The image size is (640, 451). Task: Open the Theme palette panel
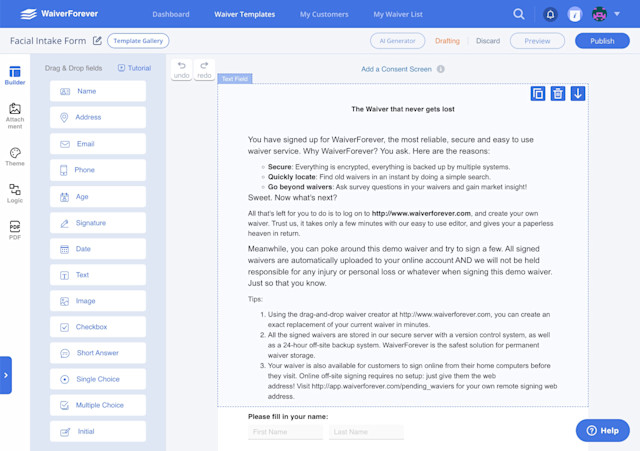pos(15,157)
